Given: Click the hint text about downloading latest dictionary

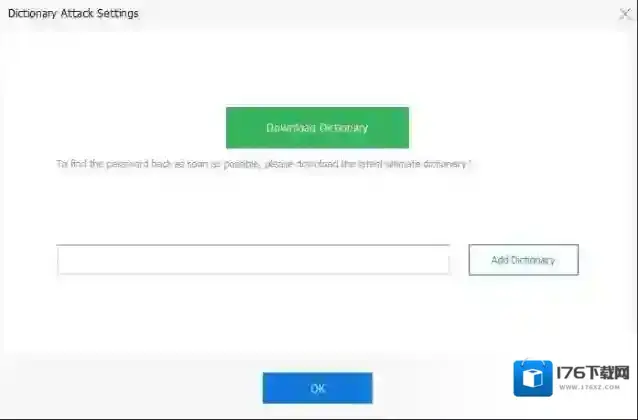Looking at the screenshot, I should (264, 164).
